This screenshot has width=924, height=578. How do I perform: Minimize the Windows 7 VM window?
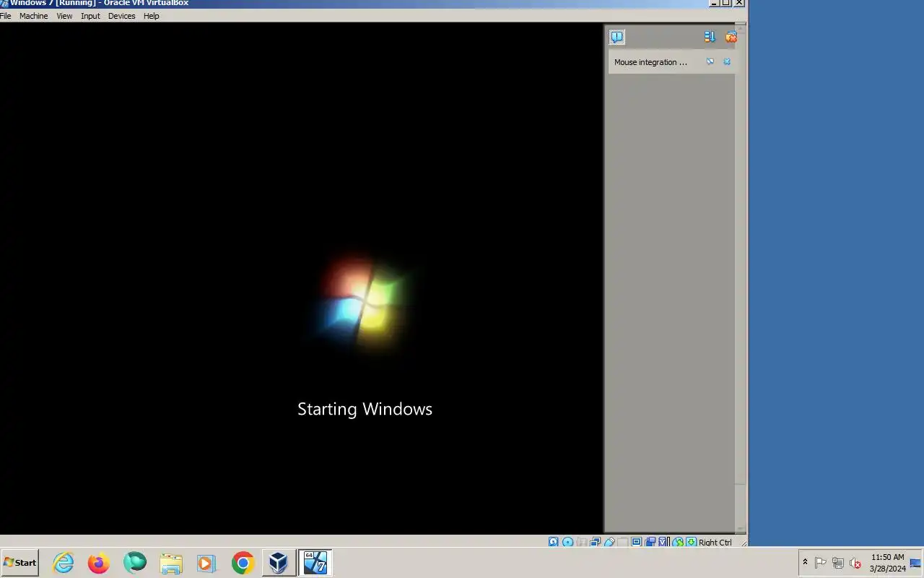tap(714, 3)
